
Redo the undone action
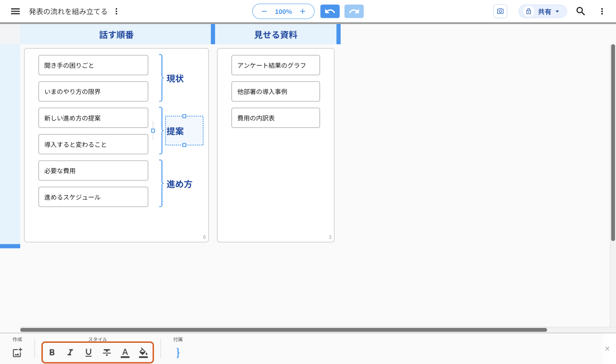click(354, 11)
